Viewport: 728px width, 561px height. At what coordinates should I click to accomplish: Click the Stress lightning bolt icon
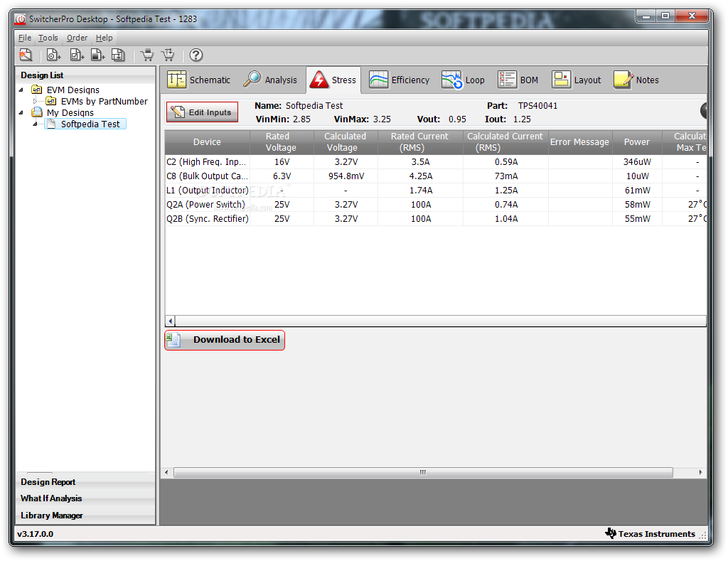point(319,80)
